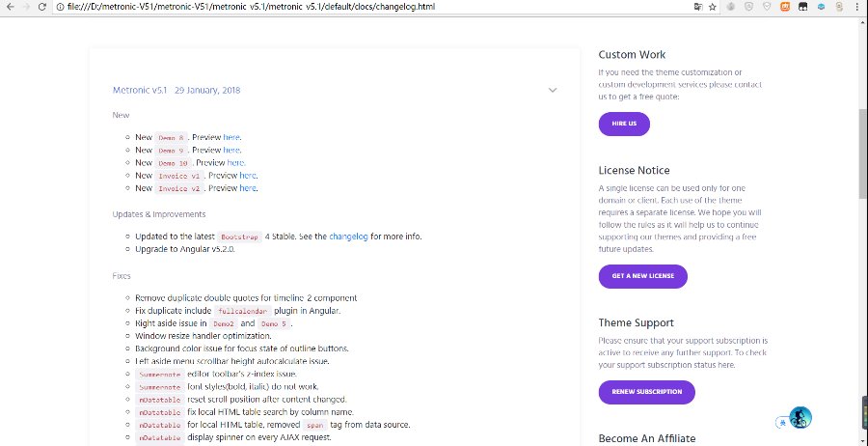This screenshot has height=446, width=868.
Task: Go forward to the next page
Action: [x=25, y=7]
